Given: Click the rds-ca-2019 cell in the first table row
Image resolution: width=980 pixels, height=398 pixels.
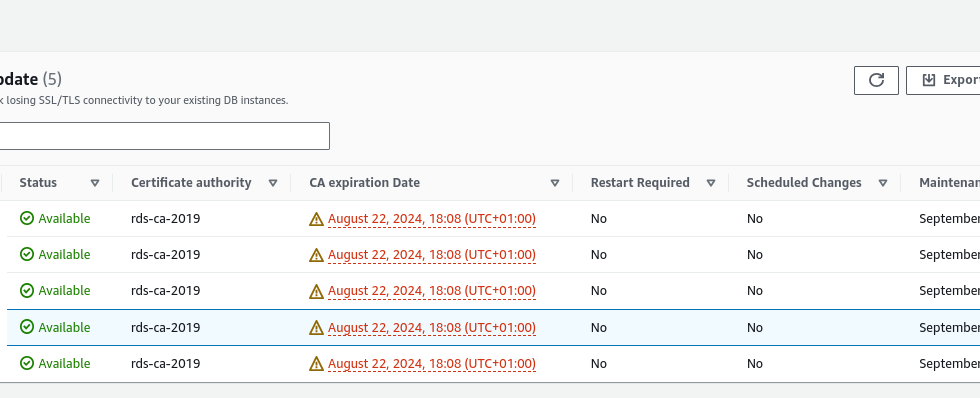Looking at the screenshot, I should 166,219.
